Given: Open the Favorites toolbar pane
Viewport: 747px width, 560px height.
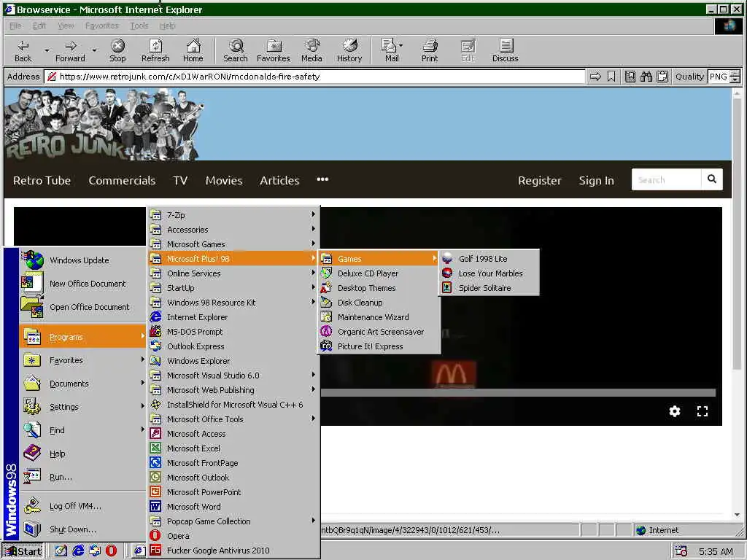Looking at the screenshot, I should pos(274,50).
